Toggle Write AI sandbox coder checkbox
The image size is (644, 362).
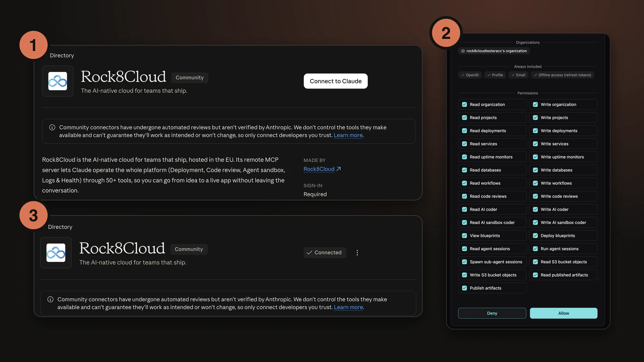(x=535, y=223)
